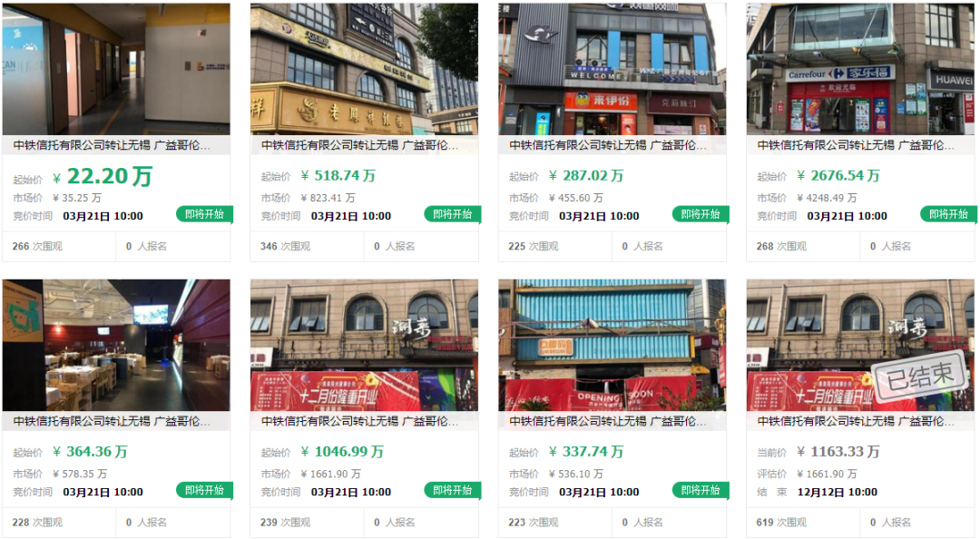This screenshot has height=539, width=980.
Task: Open title link of the 1163.33万 ended listing
Action: click(x=857, y=421)
